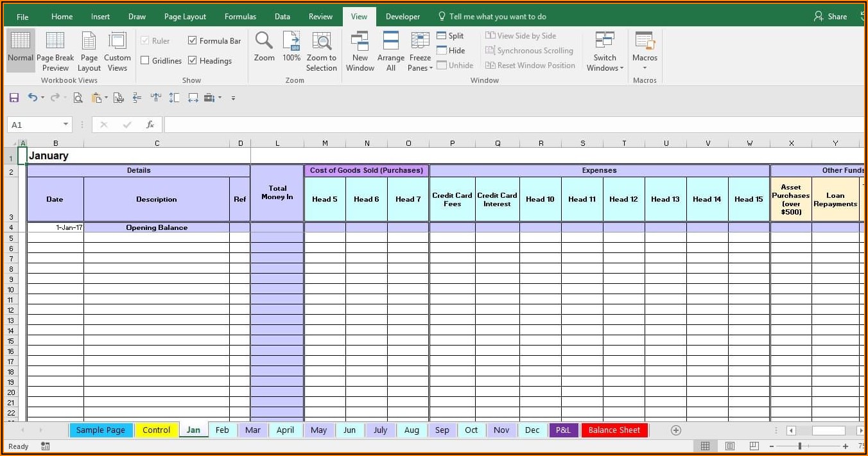Enable the Gridlines checkbox
Screen dimensions: 868x456
pos(145,60)
